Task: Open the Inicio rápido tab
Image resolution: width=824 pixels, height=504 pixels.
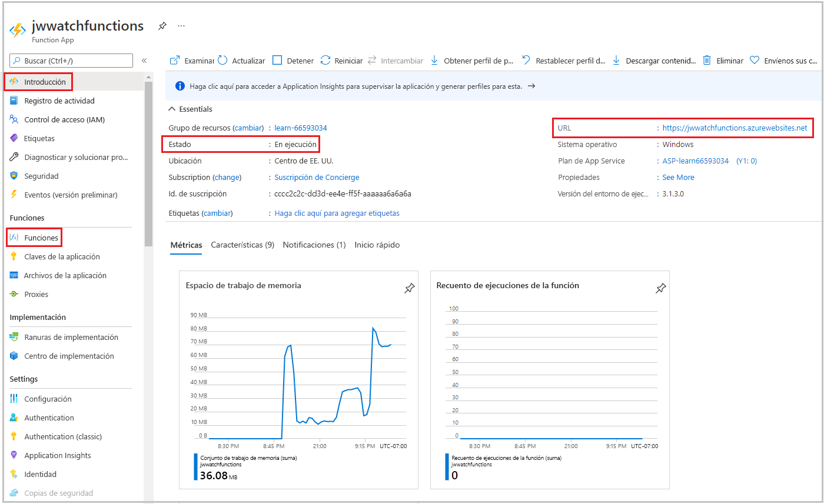Action: tap(377, 245)
